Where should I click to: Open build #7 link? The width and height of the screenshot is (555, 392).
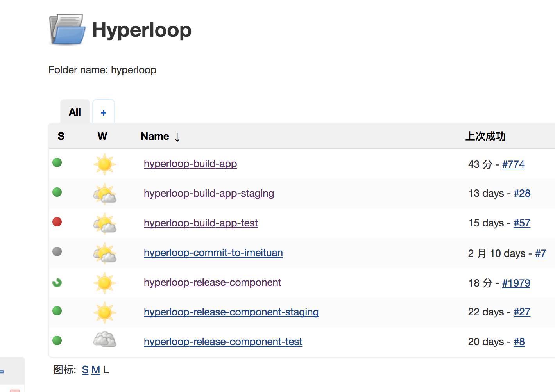[541, 253]
